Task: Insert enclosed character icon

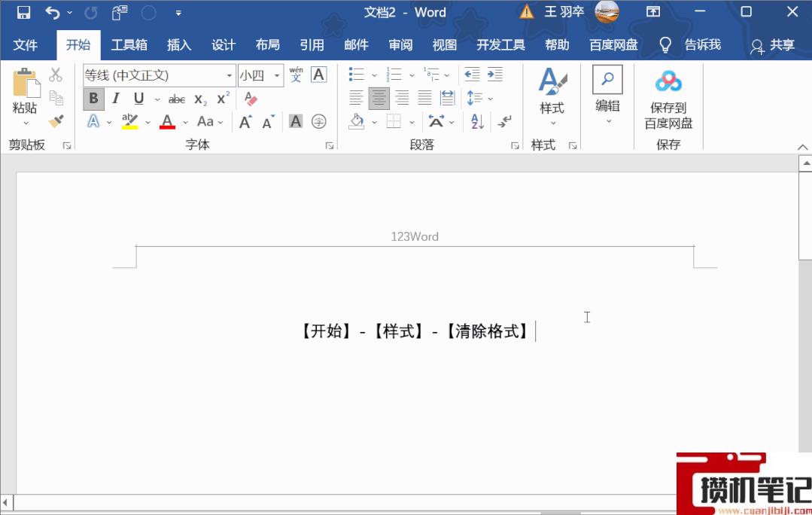Action: [319, 122]
